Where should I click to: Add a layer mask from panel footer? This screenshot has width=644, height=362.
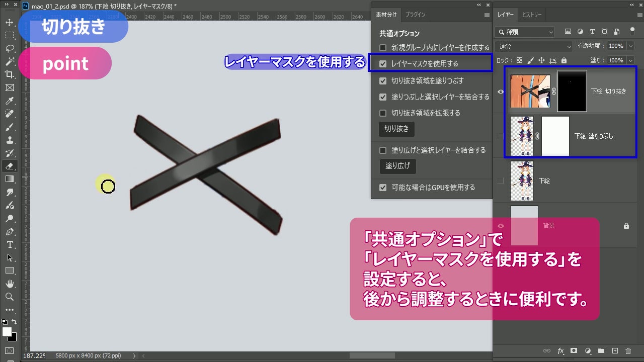[574, 350]
